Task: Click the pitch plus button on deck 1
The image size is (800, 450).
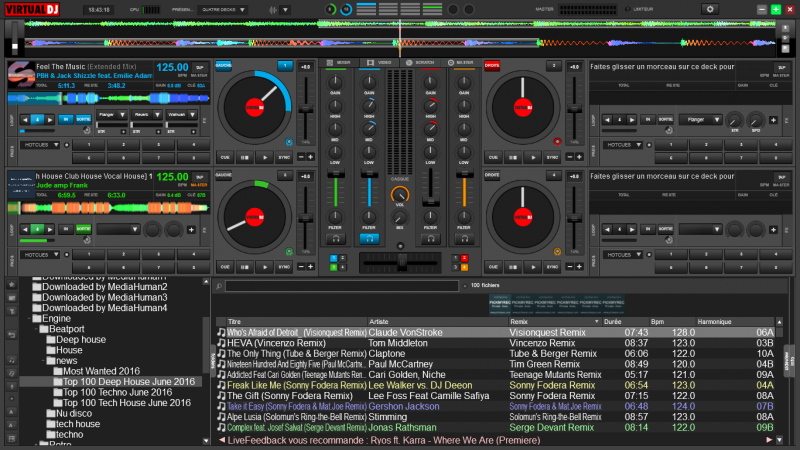Action: (x=311, y=157)
